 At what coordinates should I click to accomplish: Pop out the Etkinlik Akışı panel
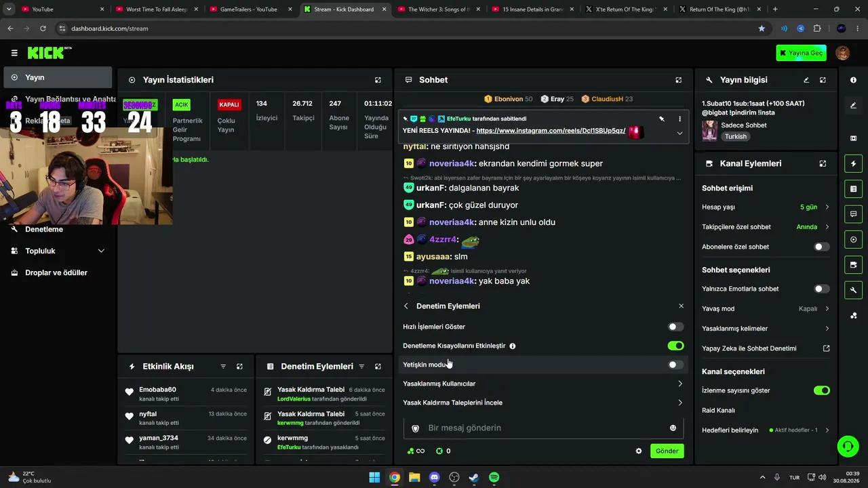click(239, 367)
